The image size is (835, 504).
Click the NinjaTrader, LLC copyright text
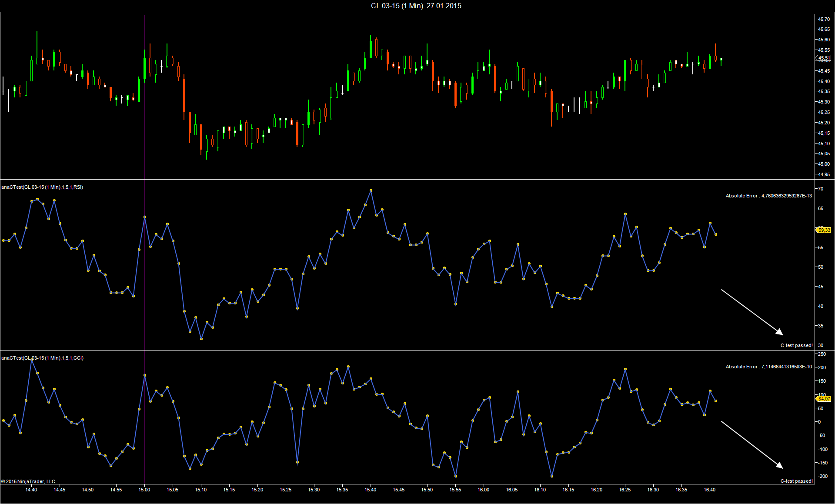(28, 481)
